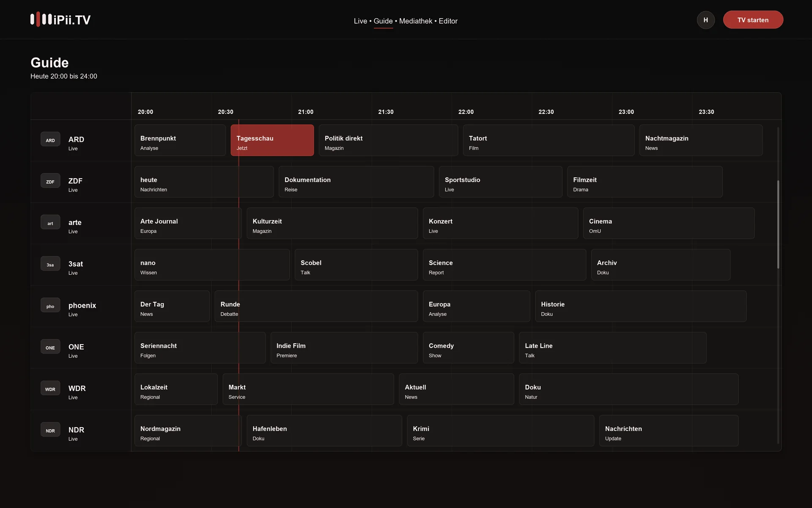The width and height of the screenshot is (812, 508).
Task: Select the Archiv Doku program
Action: coord(661,265)
